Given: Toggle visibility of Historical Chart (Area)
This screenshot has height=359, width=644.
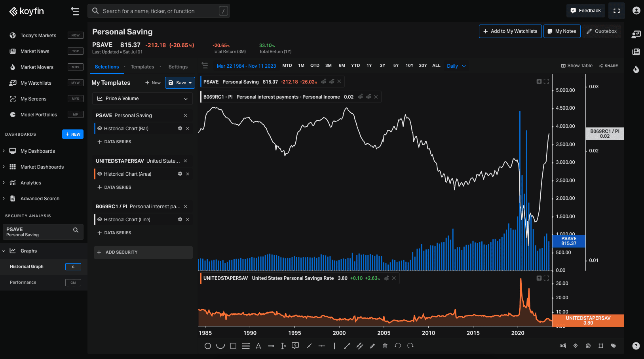Looking at the screenshot, I should [x=100, y=174].
